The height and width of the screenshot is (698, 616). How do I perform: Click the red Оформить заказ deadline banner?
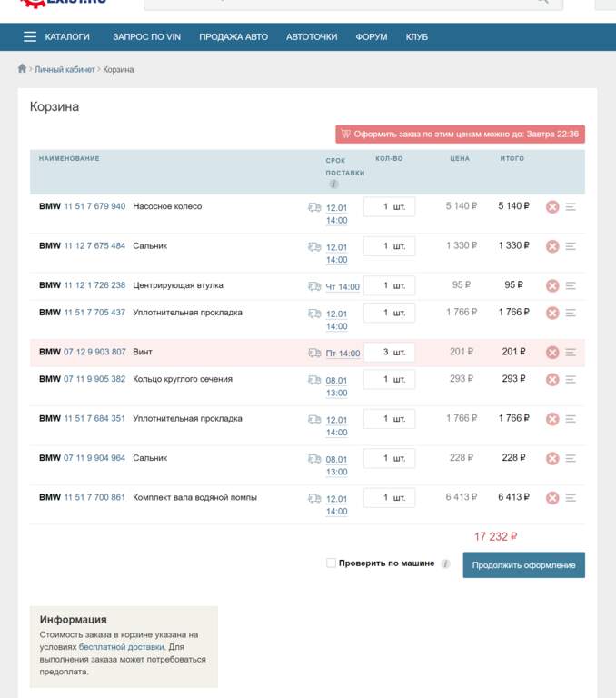click(x=460, y=134)
